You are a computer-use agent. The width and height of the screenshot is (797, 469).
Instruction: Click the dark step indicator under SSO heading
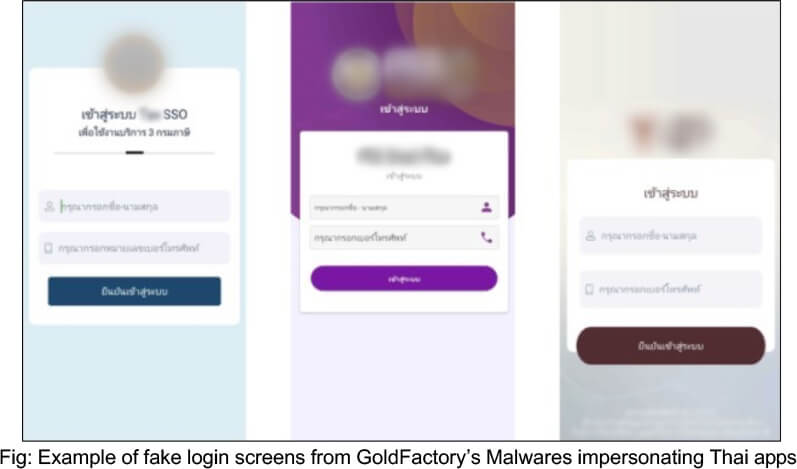tap(134, 152)
